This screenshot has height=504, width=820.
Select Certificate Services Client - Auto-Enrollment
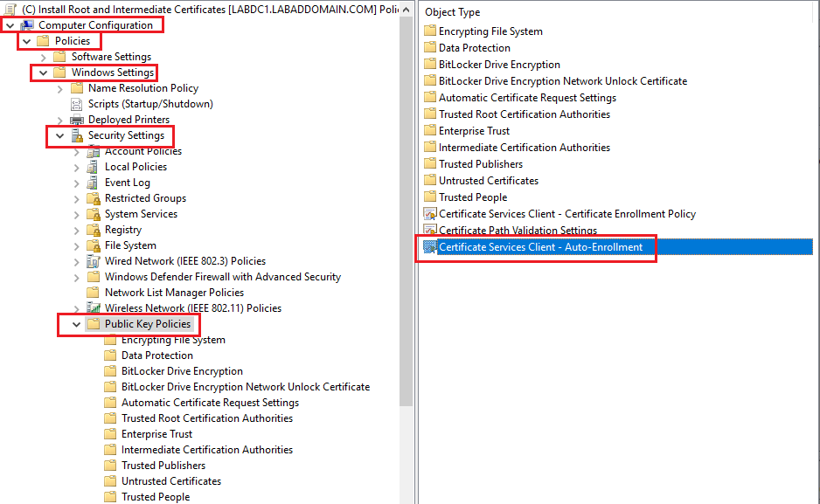pos(540,247)
